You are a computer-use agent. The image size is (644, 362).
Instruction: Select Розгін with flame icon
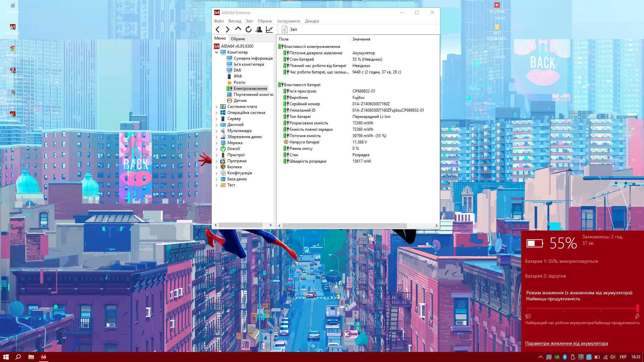tap(236, 82)
